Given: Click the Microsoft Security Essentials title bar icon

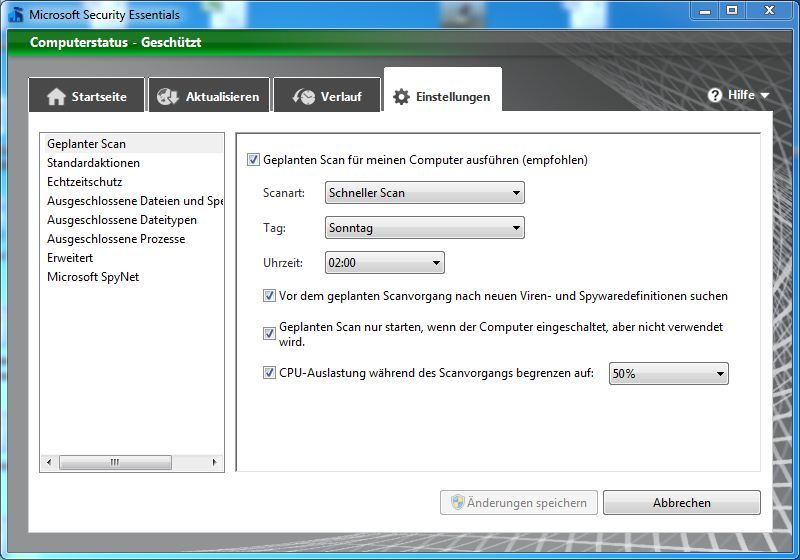Looking at the screenshot, I should [x=16, y=14].
